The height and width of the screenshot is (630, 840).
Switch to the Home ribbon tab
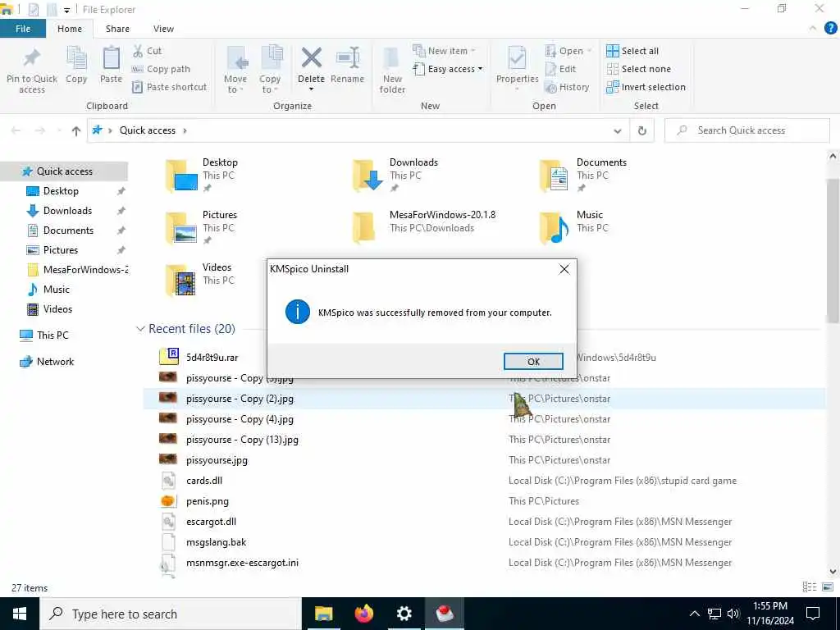[70, 29]
